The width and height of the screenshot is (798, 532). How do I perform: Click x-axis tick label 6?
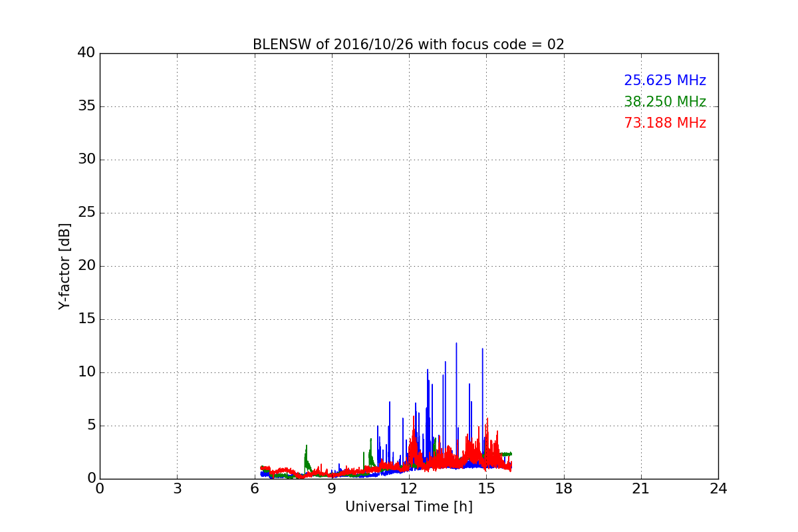point(254,489)
